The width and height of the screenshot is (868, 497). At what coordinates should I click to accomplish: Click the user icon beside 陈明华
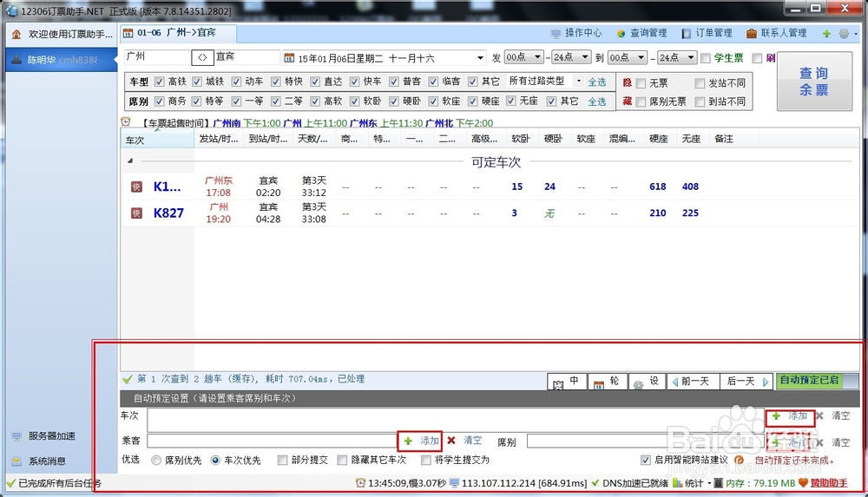pos(16,59)
